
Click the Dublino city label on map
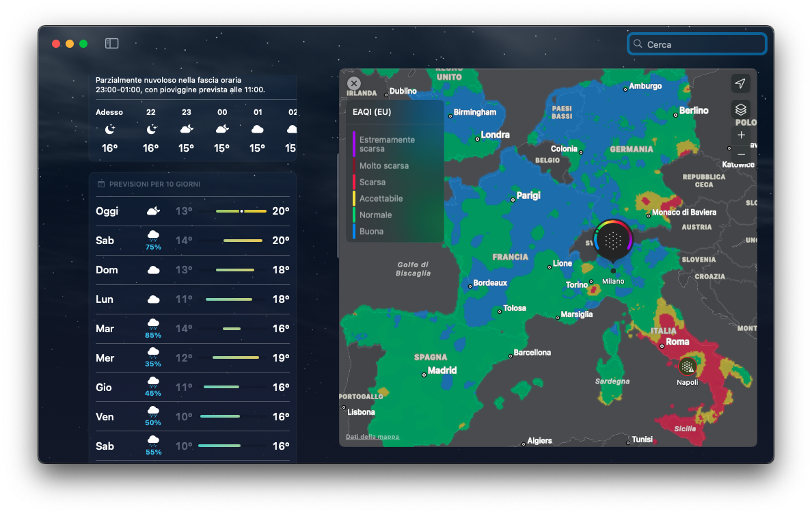(x=403, y=91)
